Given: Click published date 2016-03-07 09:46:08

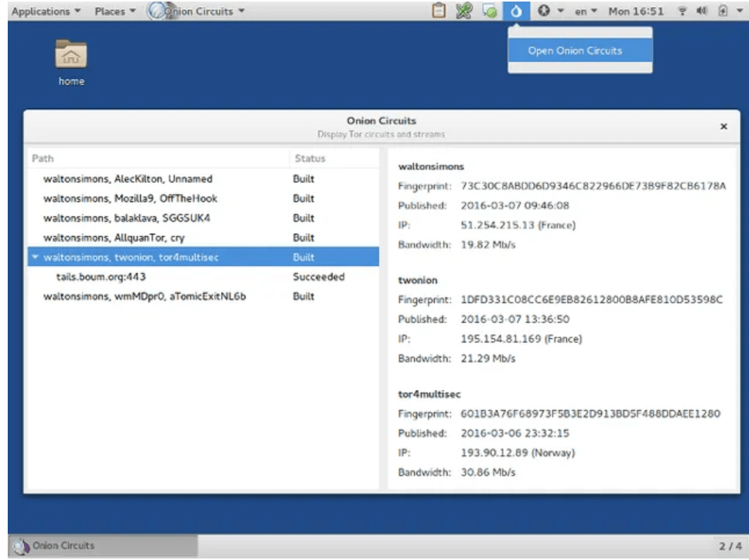Looking at the screenshot, I should coord(515,205).
